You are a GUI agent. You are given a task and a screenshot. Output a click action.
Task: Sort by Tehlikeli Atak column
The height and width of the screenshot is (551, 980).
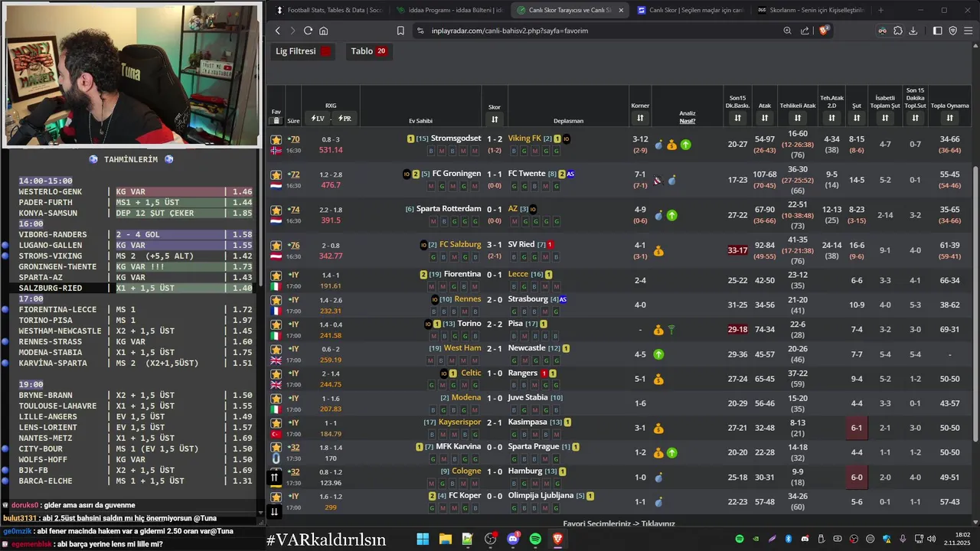pyautogui.click(x=798, y=118)
